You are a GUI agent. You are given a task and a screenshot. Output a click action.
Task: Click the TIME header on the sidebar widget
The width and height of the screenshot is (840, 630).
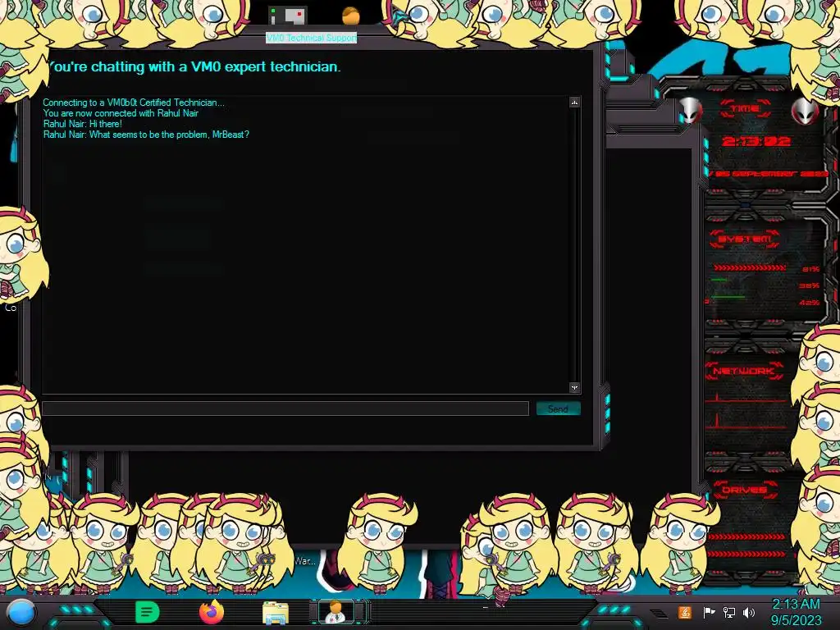point(745,109)
